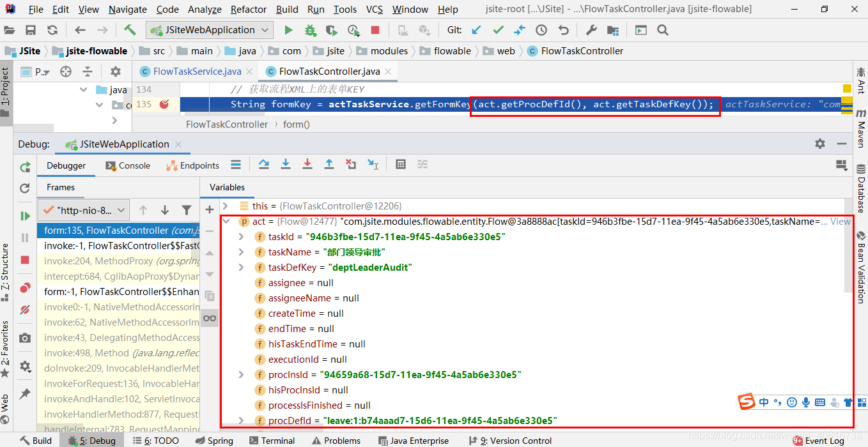Open the Database side tool window
The image size is (868, 447).
861,189
